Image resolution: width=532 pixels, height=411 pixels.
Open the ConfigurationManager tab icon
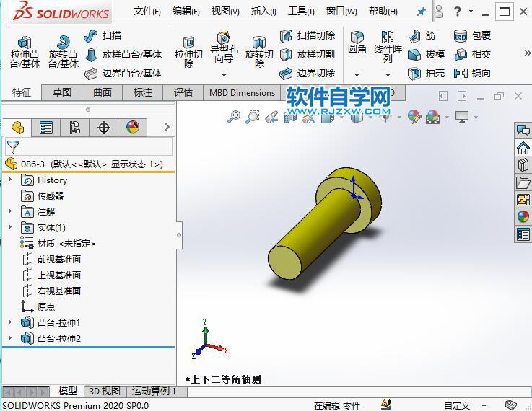[x=75, y=128]
